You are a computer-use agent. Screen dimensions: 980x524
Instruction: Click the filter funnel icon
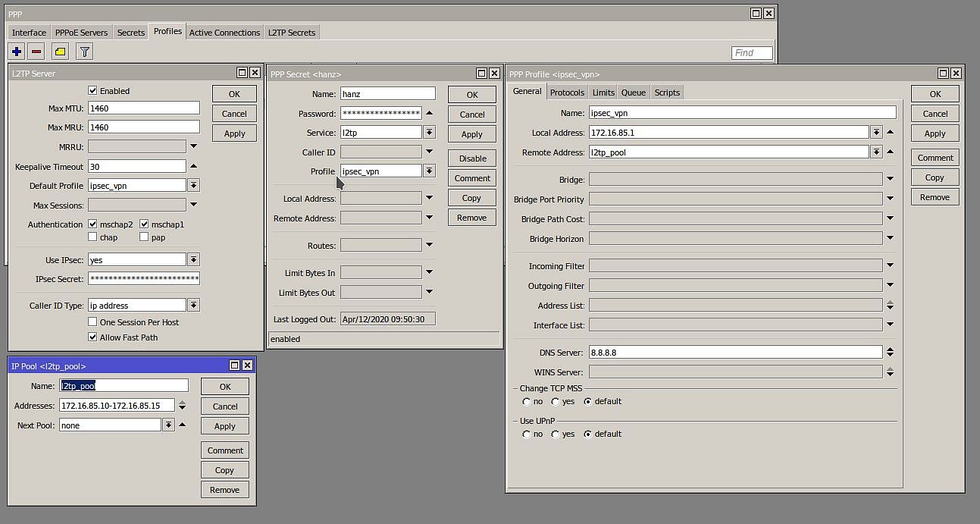pos(85,52)
